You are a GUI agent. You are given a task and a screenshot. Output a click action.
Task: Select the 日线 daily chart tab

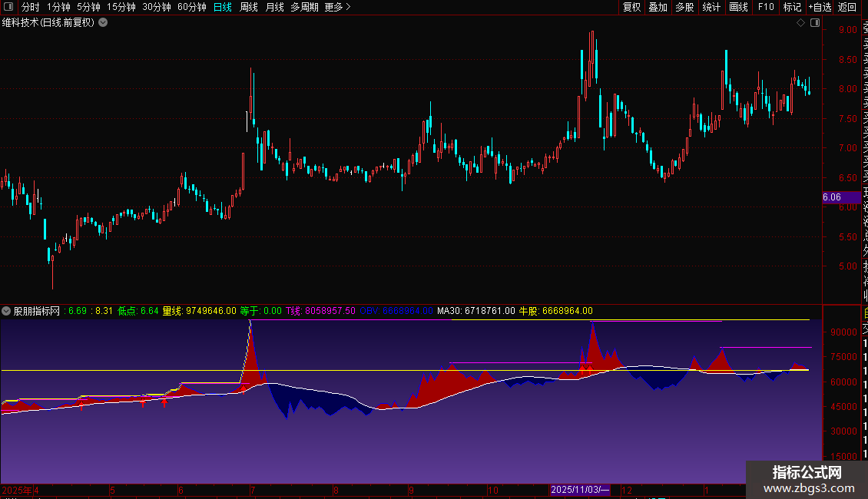(x=223, y=7)
